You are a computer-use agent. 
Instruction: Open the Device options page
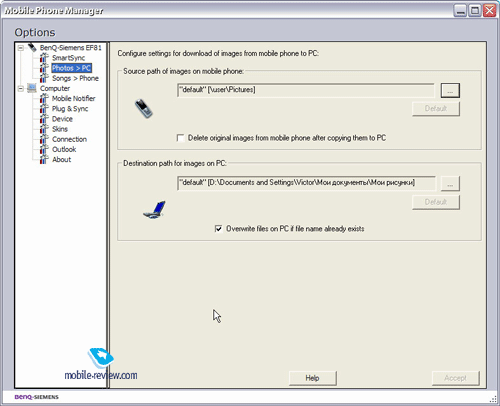62,119
